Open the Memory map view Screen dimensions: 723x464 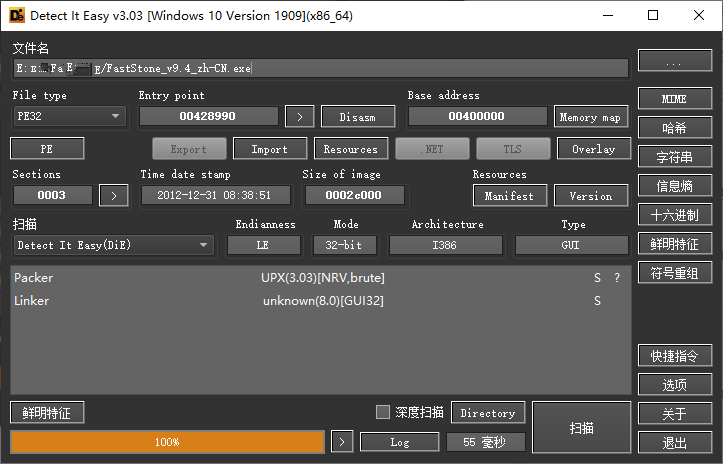click(x=590, y=117)
